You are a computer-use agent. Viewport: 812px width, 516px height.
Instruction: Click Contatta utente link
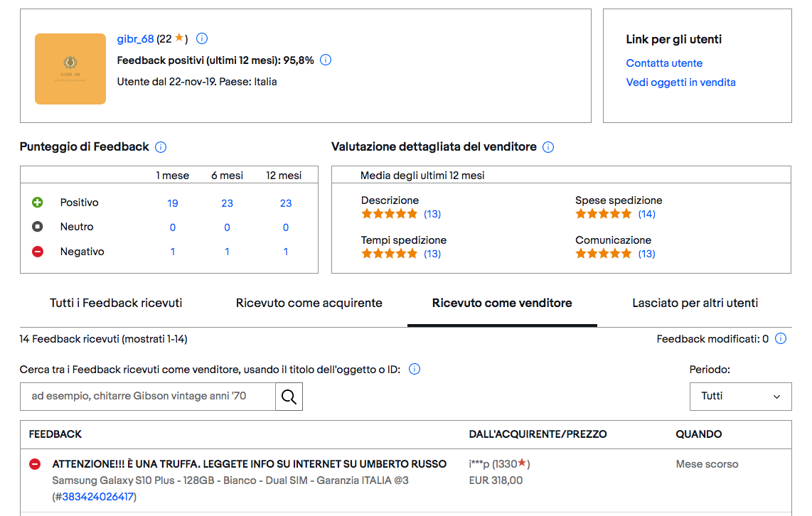pyautogui.click(x=664, y=63)
